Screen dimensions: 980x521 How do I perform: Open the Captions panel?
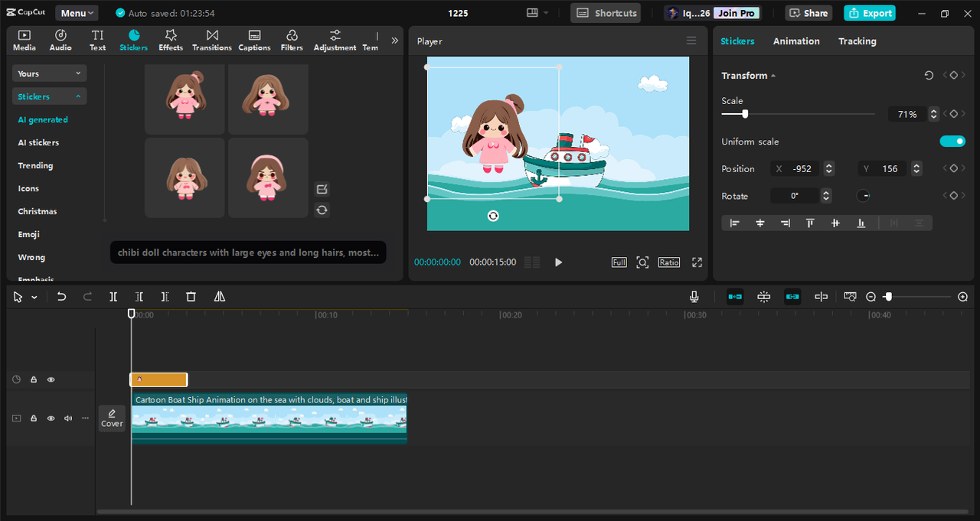[x=254, y=41]
